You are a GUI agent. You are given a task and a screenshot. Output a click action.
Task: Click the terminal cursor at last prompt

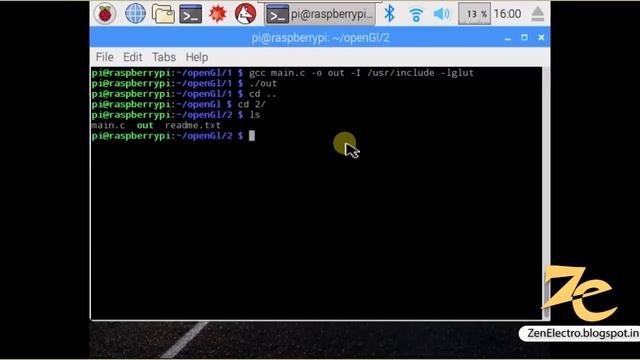tap(252, 136)
